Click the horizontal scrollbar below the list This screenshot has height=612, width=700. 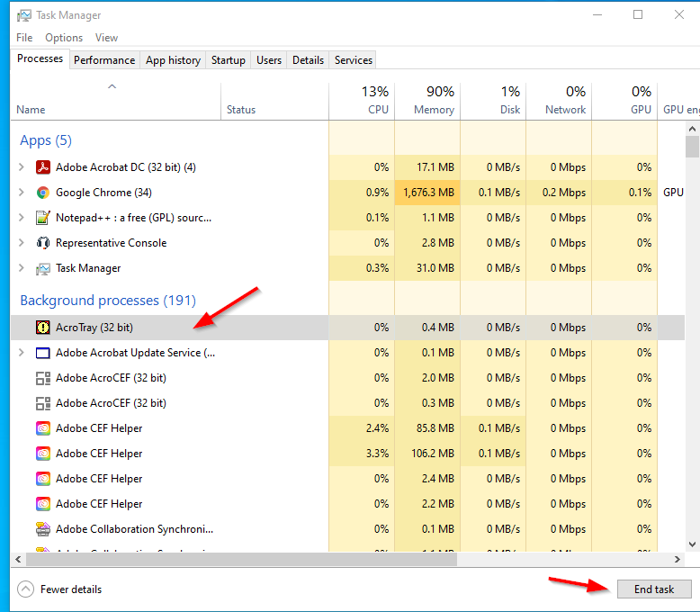point(270,559)
